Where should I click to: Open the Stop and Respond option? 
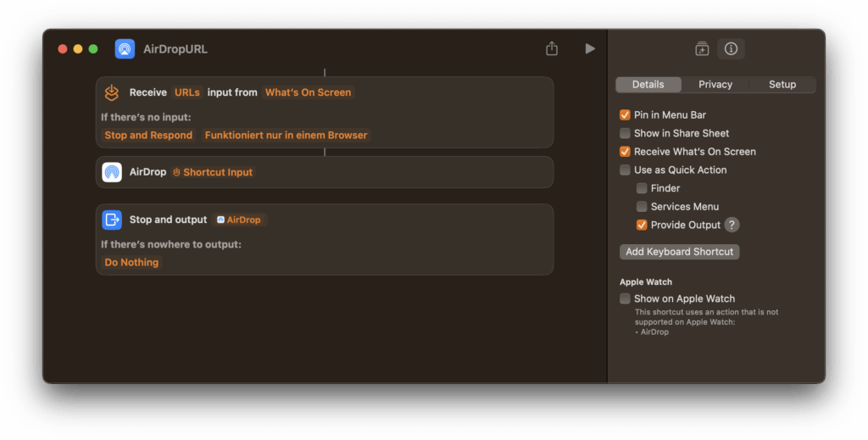click(148, 135)
